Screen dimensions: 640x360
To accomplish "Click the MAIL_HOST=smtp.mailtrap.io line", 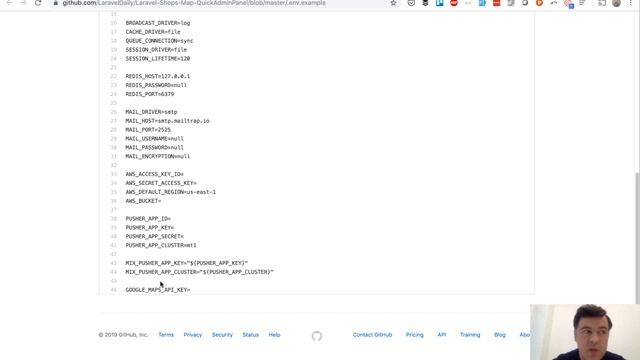I will [x=167, y=121].
